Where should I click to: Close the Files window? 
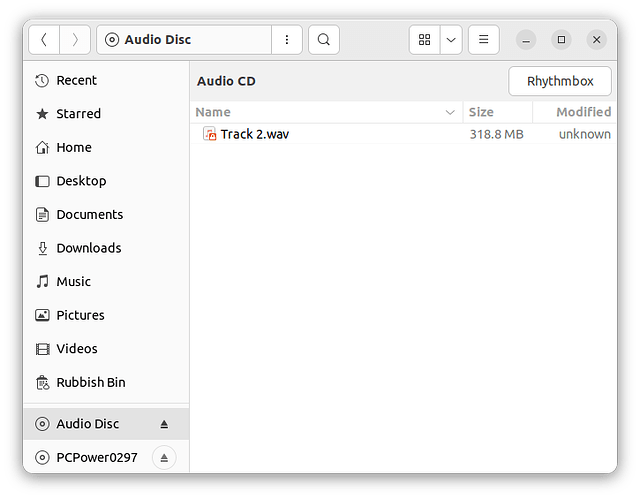(x=597, y=40)
